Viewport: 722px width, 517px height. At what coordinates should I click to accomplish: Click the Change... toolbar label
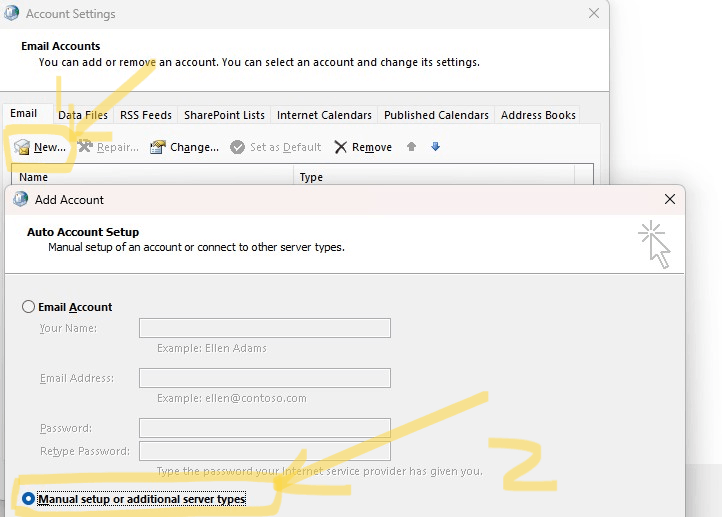194,147
